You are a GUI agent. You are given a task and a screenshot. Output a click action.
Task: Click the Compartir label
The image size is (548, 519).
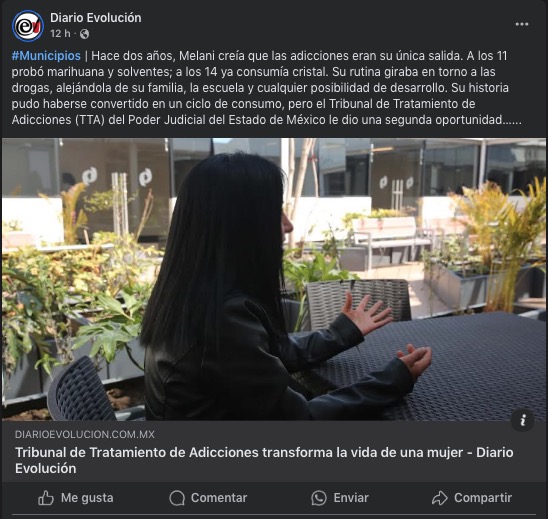(483, 498)
